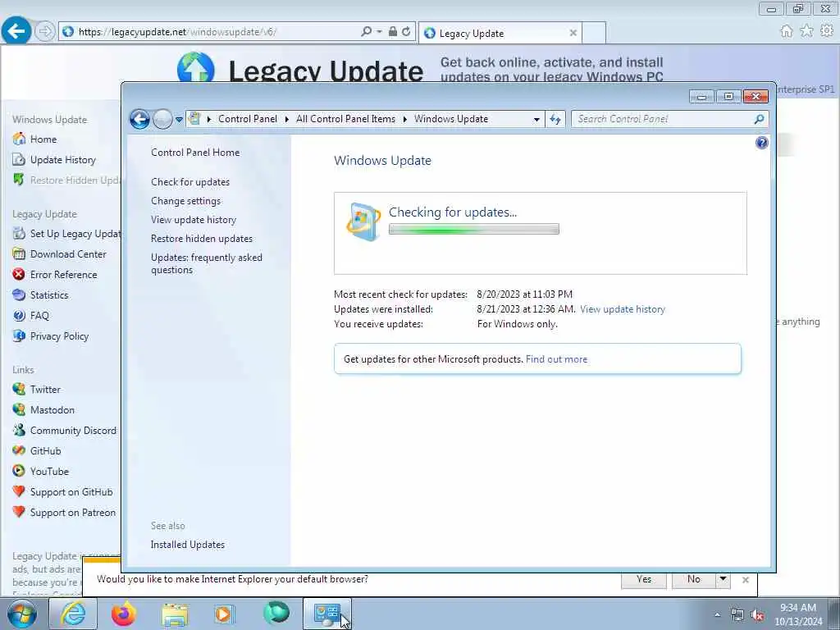Click the Mastodon link icon
Viewport: 840px width, 630px height.
click(19, 409)
